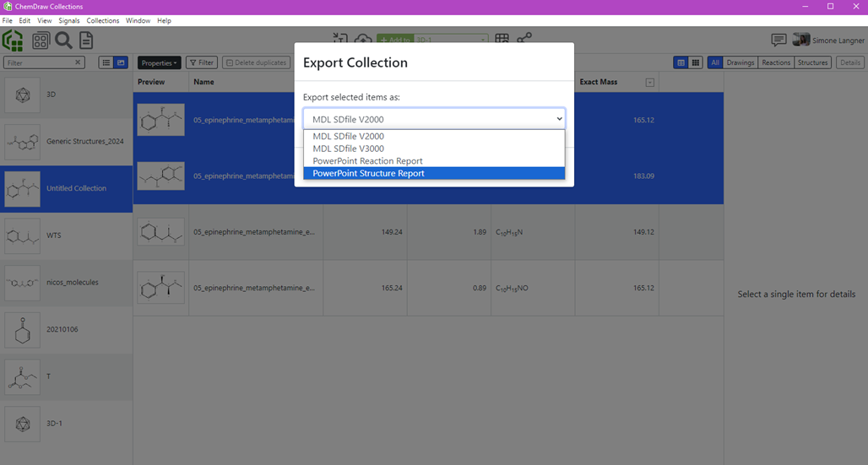Choose PowerPoint Reaction Report option
Screen dimensions: 868x465
tap(434, 161)
